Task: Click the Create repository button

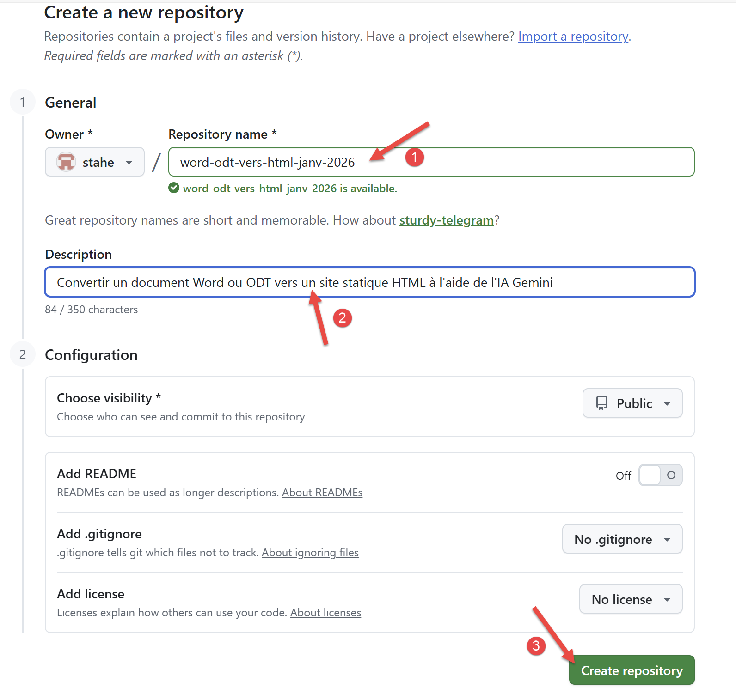Action: pyautogui.click(x=632, y=670)
